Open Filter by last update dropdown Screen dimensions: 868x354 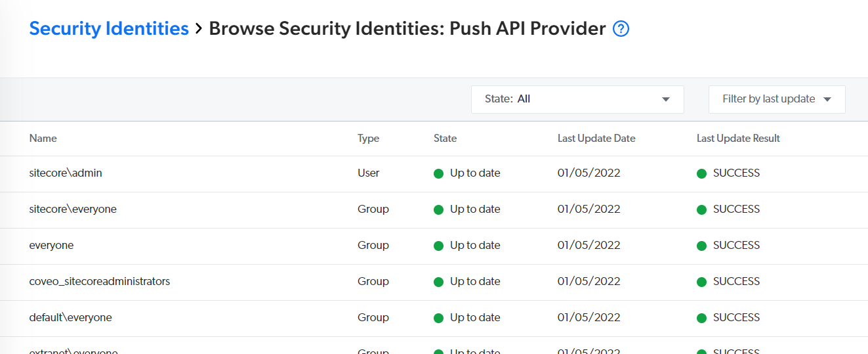pos(777,99)
